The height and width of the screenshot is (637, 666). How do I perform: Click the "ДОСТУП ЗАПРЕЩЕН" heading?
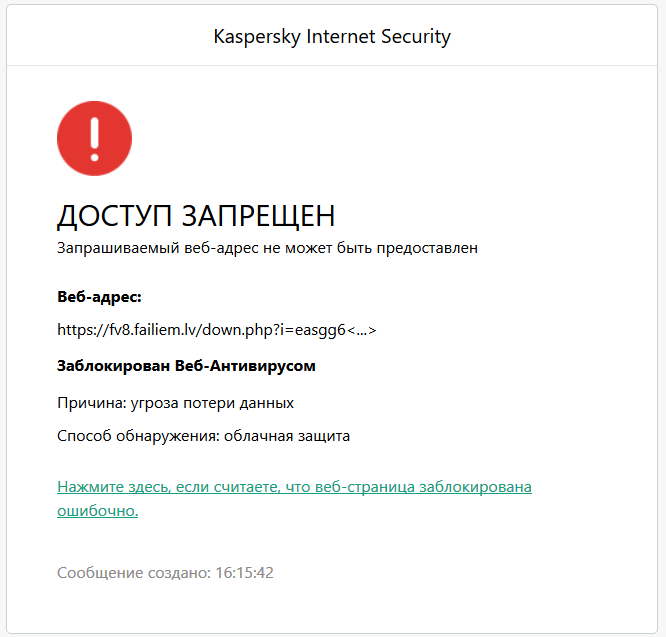point(196,216)
